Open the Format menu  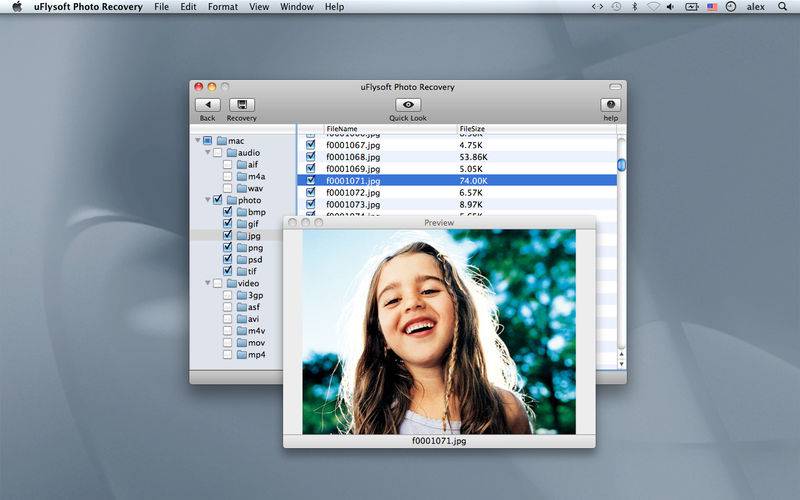(223, 7)
